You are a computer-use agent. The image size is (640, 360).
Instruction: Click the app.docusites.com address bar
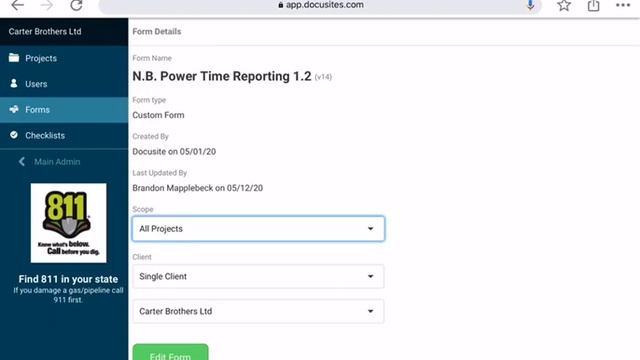click(x=320, y=5)
